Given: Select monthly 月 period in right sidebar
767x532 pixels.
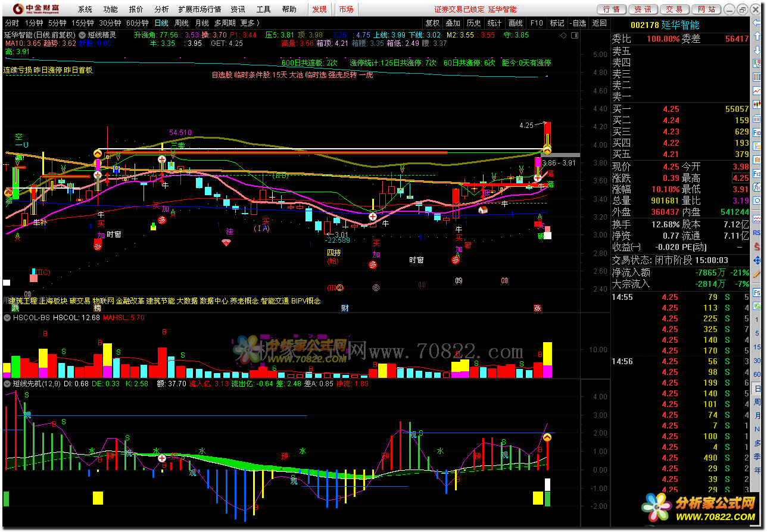Looking at the screenshot, I should pos(757,415).
